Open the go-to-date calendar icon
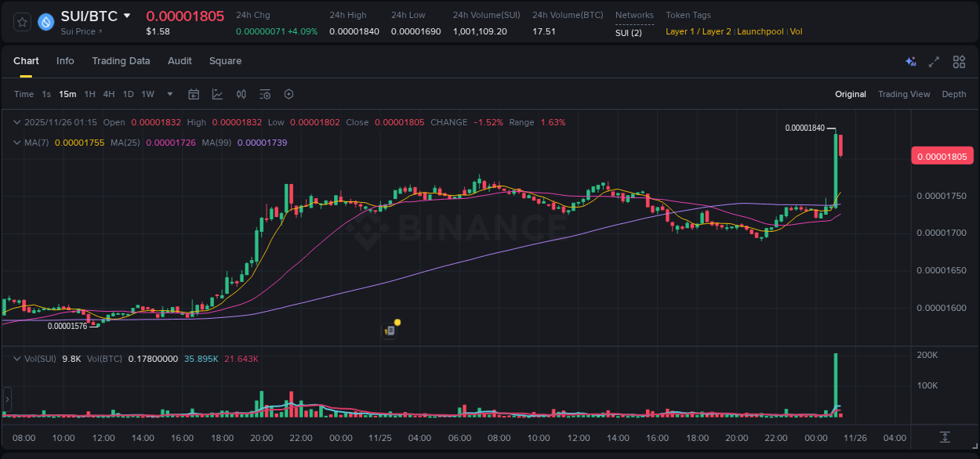The height and width of the screenshot is (459, 980). click(x=194, y=94)
